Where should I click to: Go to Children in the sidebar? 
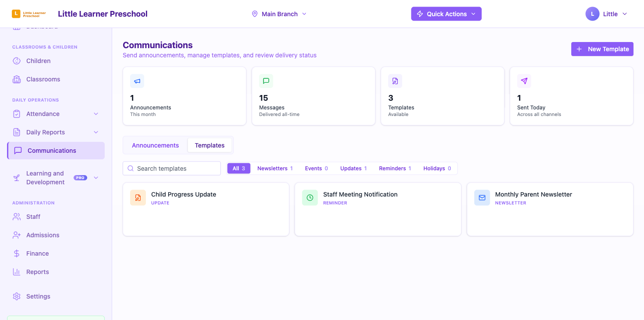56,61
